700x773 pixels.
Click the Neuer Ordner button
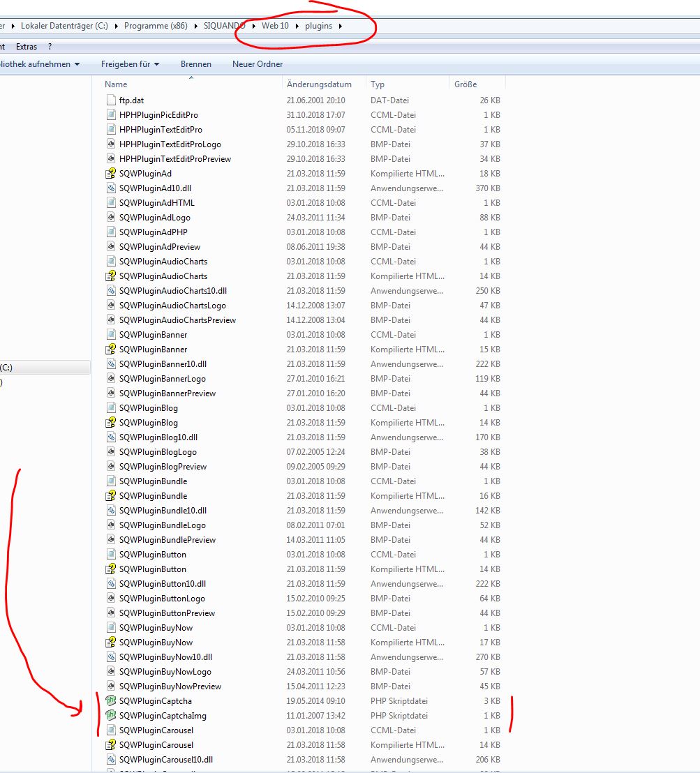click(x=258, y=64)
